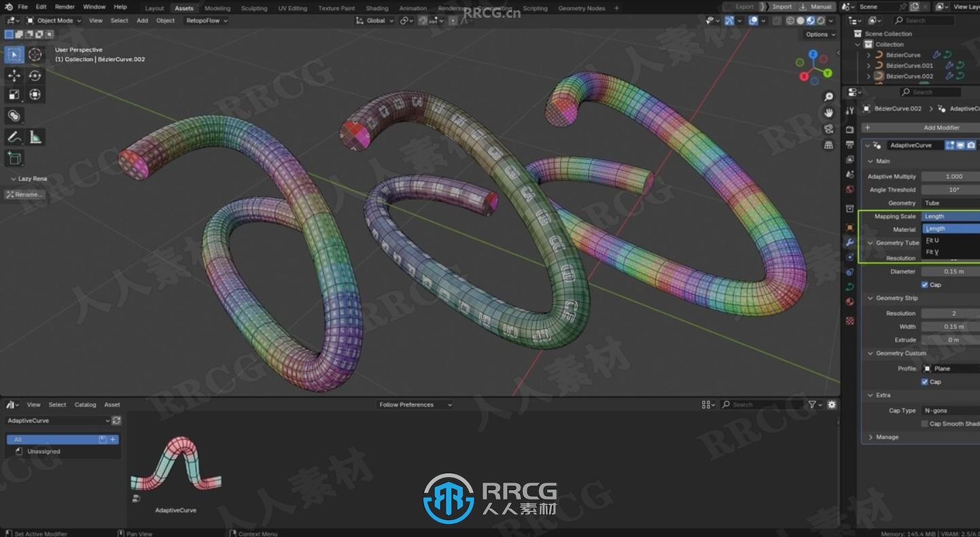The width and height of the screenshot is (980, 537).
Task: Open the Output properties tab
Action: point(850,145)
